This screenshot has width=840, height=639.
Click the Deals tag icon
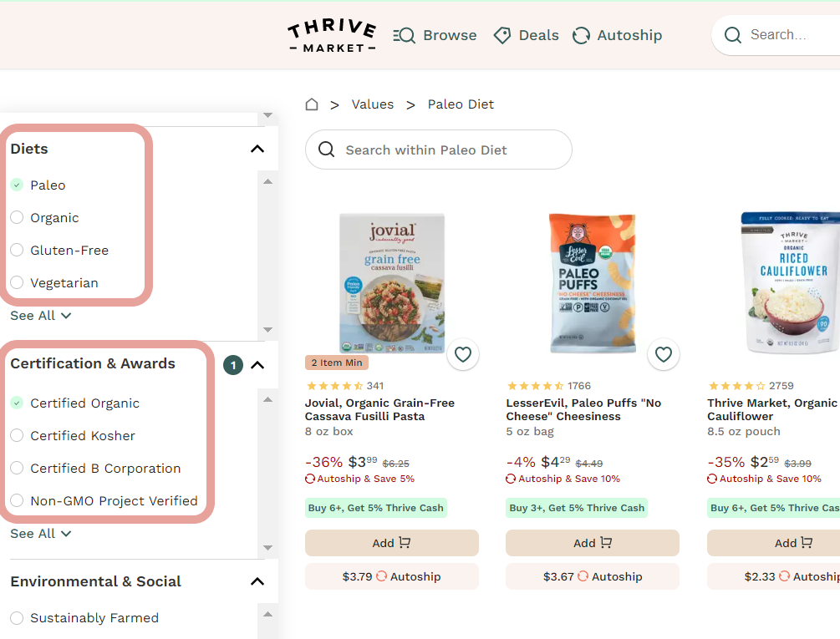pos(502,35)
